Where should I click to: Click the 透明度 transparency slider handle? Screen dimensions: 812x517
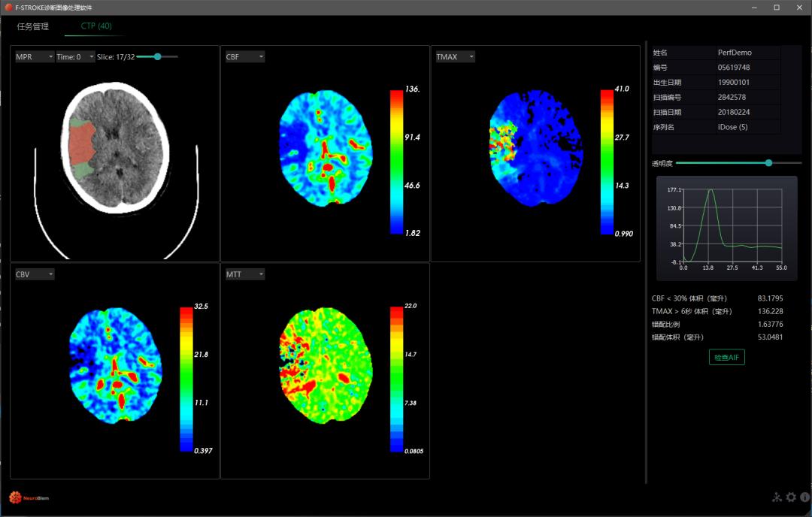point(768,162)
